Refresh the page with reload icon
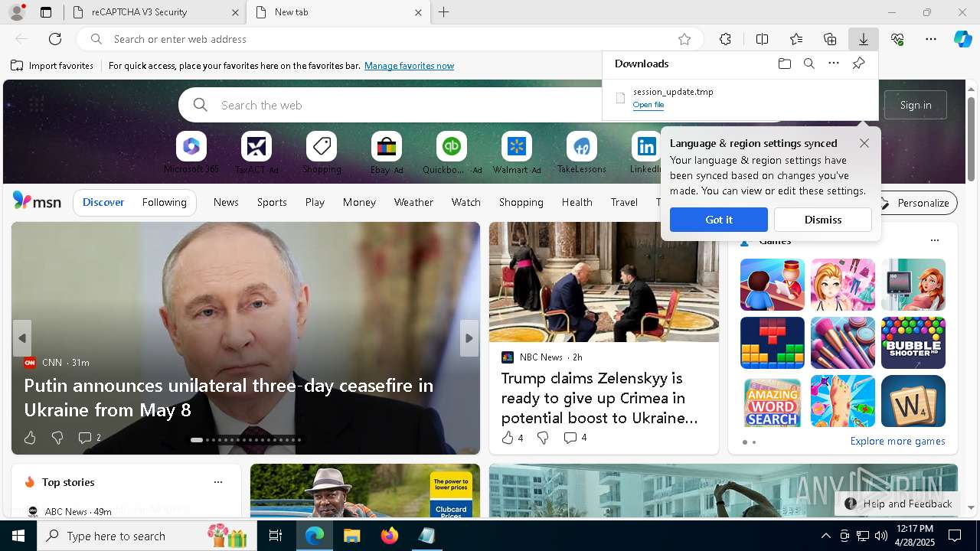Image resolution: width=980 pixels, height=551 pixels. [x=55, y=39]
